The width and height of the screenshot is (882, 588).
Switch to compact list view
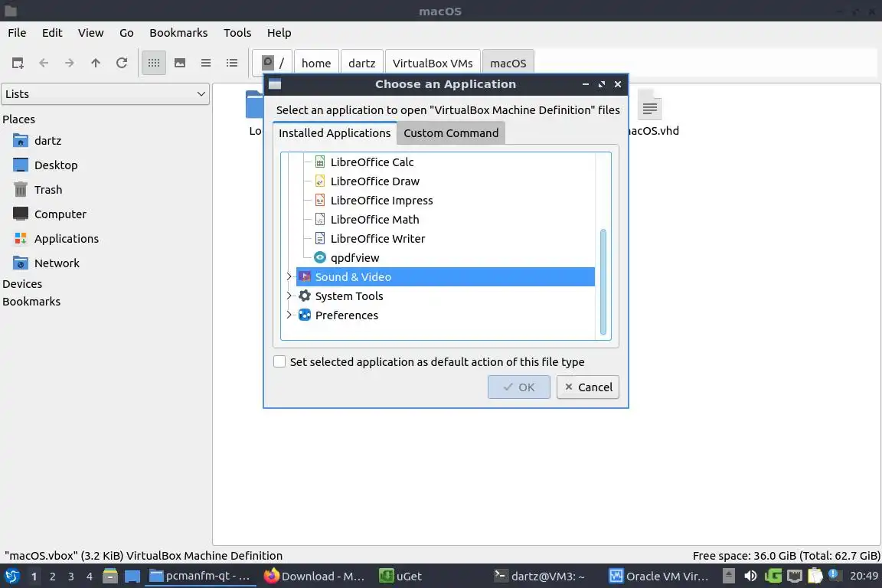click(x=206, y=63)
